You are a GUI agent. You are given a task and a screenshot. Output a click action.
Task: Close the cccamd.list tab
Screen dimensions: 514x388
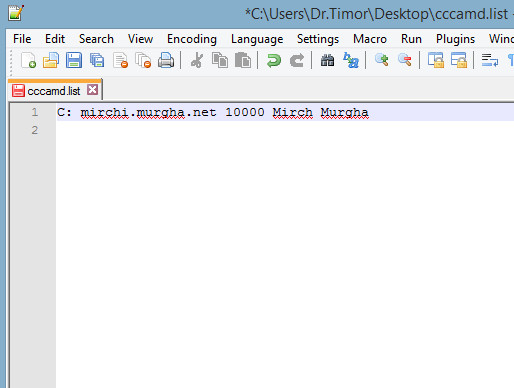(x=92, y=90)
